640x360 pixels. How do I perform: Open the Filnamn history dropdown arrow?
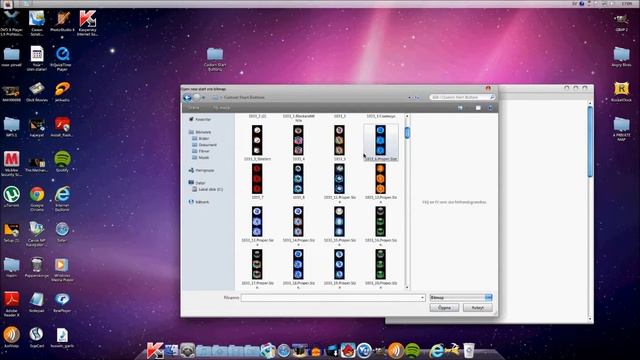click(x=422, y=298)
